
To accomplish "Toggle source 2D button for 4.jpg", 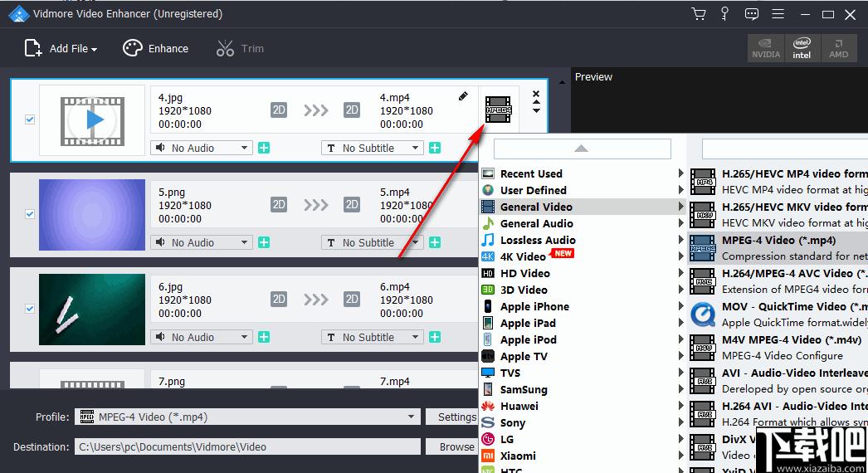I will coord(279,110).
